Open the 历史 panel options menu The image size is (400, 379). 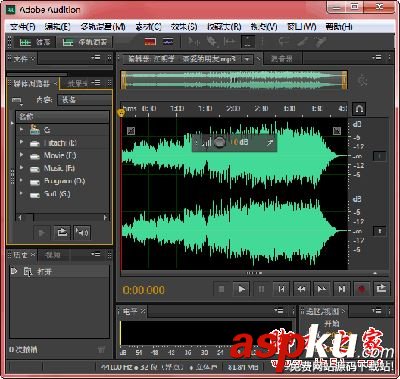96,254
